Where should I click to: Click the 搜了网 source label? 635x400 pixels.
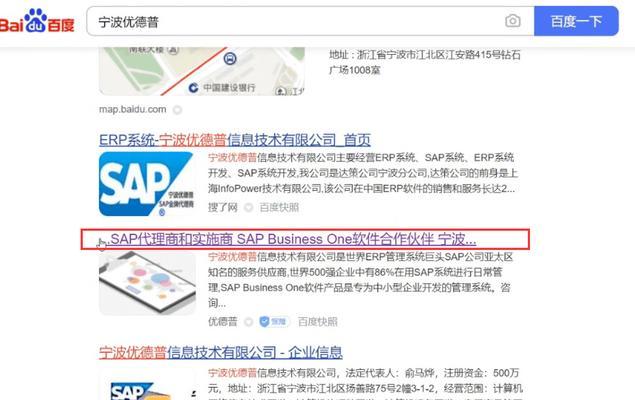(x=222, y=208)
